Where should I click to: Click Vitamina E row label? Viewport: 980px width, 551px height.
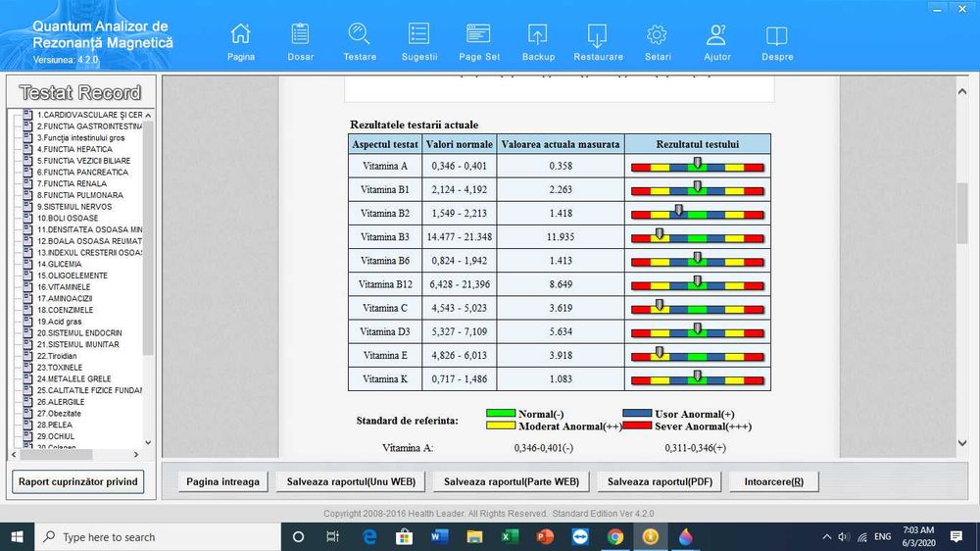coord(385,355)
